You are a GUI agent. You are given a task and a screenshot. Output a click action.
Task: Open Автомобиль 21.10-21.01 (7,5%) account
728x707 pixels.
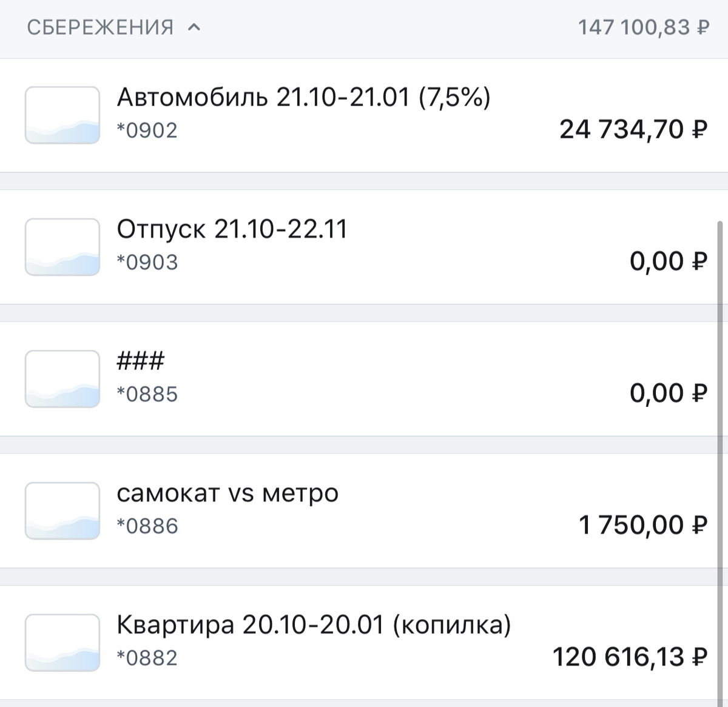point(303,97)
